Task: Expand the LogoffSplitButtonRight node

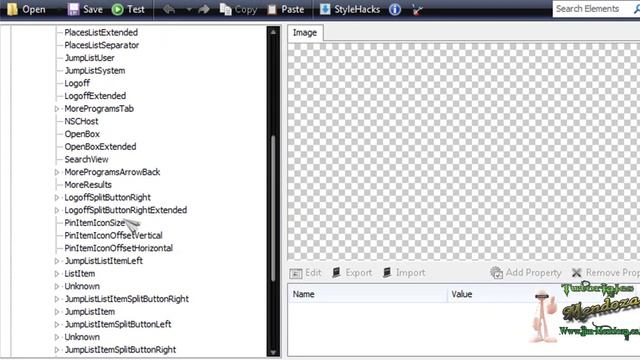Action: click(57, 198)
